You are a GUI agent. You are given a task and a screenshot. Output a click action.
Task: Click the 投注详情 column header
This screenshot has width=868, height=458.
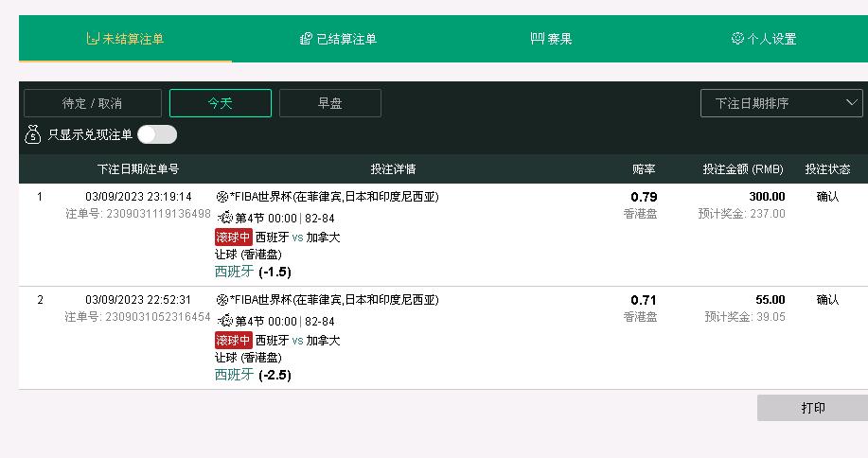pos(393,169)
